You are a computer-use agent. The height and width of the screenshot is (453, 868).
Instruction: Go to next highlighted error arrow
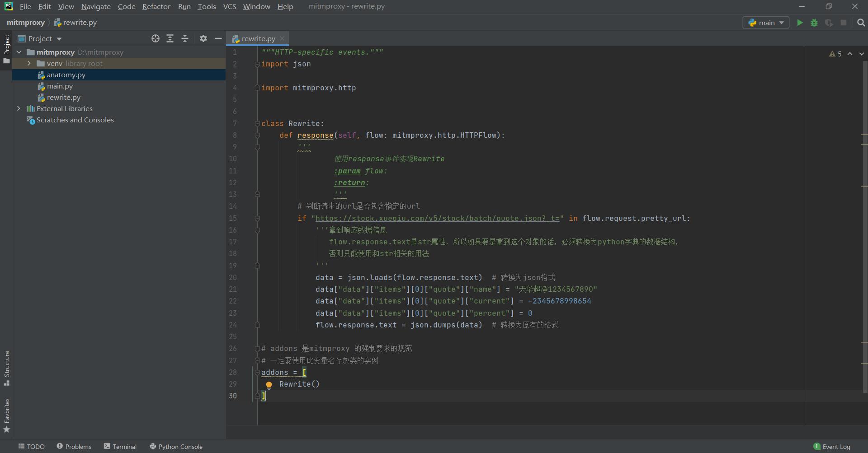point(861,54)
